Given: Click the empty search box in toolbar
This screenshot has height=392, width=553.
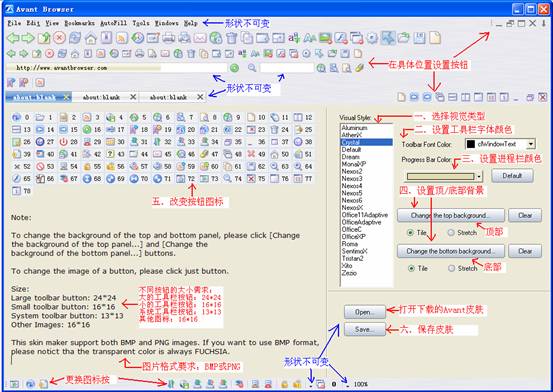Looking at the screenshot, I should tap(287, 68).
